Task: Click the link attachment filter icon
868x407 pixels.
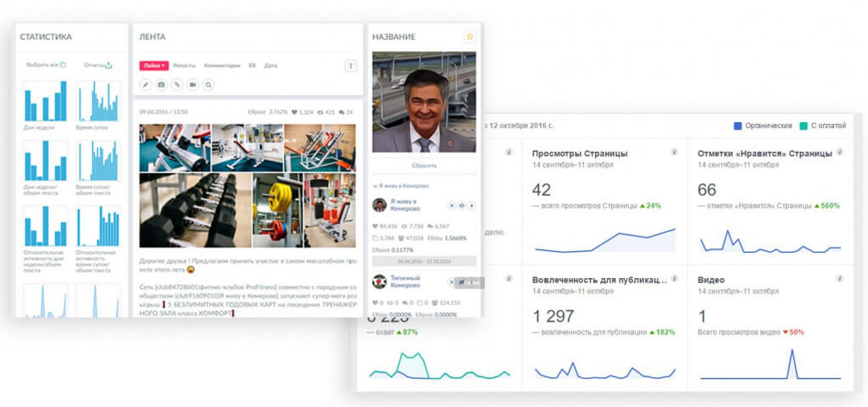Action: point(176,85)
